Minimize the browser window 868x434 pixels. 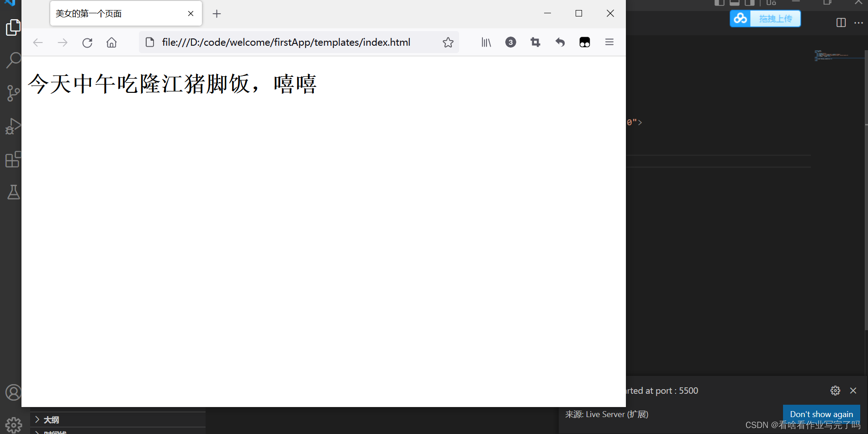pos(548,13)
